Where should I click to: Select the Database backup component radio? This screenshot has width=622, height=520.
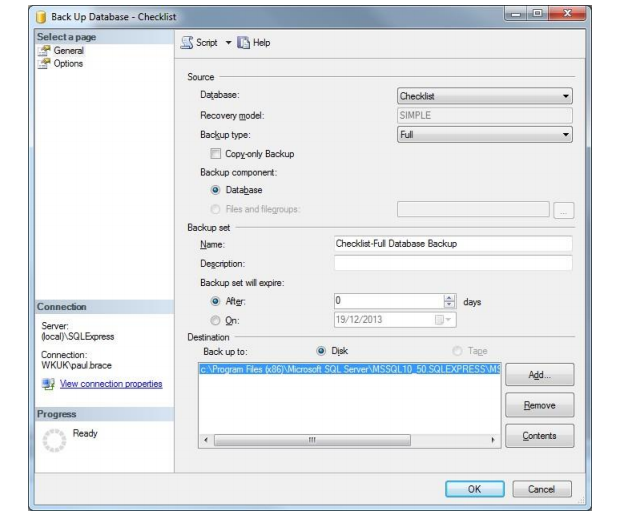[215, 190]
